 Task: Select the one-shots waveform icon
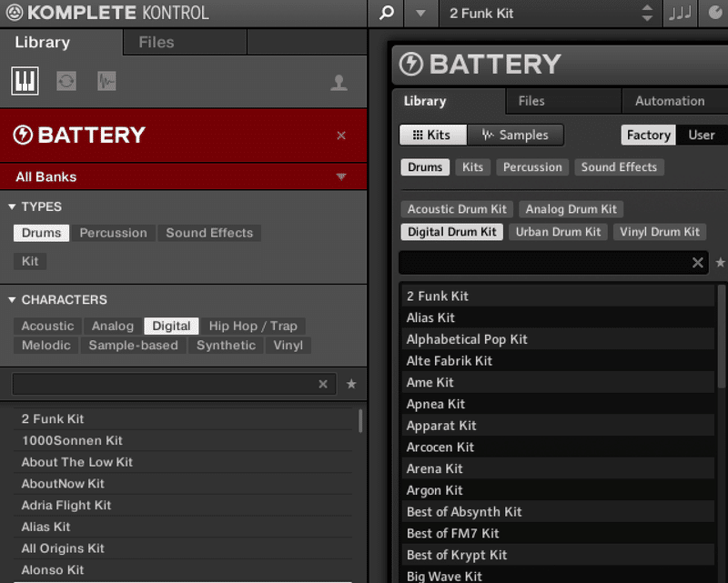106,81
